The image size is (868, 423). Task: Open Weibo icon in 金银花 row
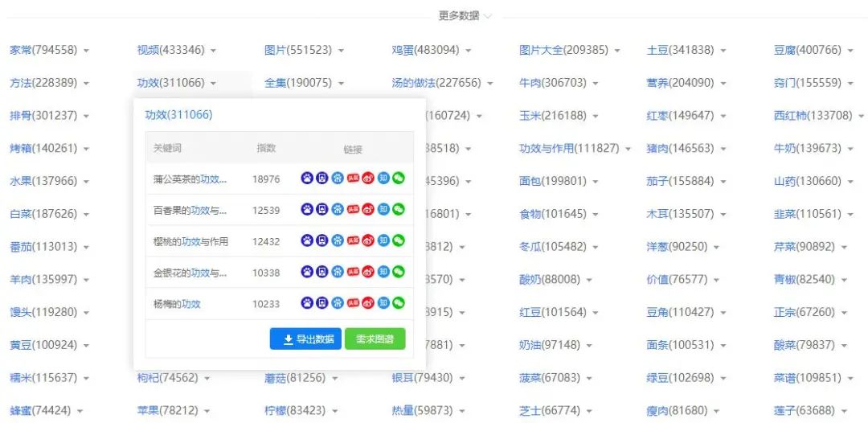368,272
